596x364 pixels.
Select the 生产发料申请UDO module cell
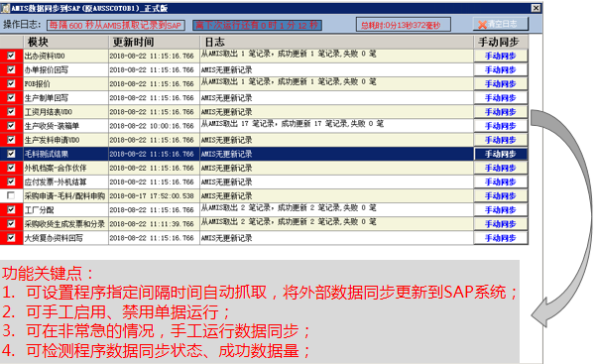(66, 140)
